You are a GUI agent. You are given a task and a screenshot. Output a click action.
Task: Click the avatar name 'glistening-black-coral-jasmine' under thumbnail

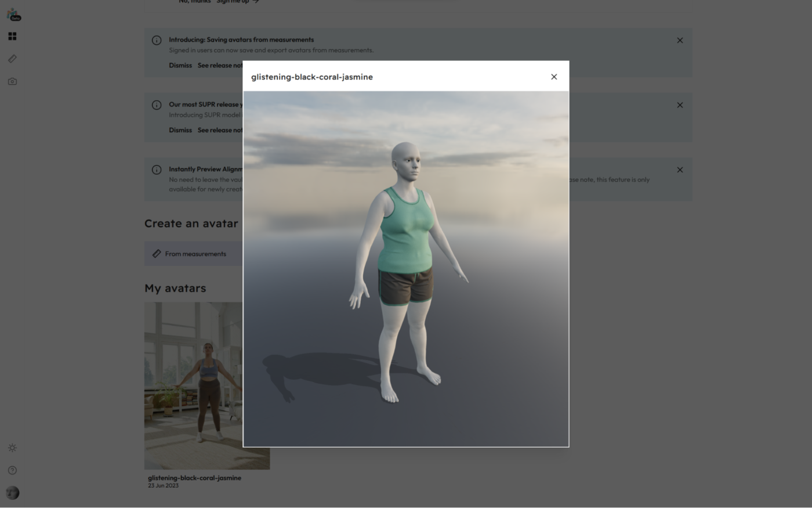coord(194,478)
